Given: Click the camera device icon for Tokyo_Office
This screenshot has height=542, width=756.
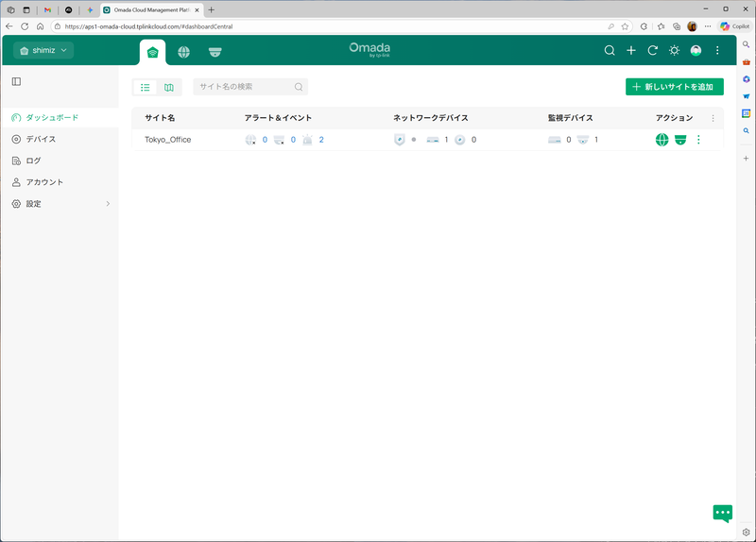Looking at the screenshot, I should (x=583, y=140).
